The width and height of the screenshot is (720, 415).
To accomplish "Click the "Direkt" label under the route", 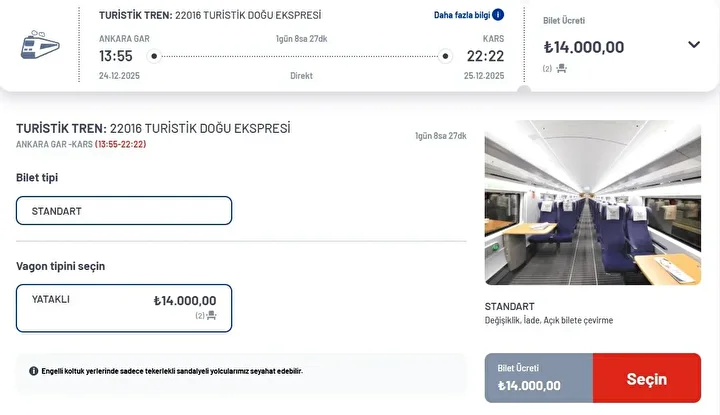I will [301, 76].
